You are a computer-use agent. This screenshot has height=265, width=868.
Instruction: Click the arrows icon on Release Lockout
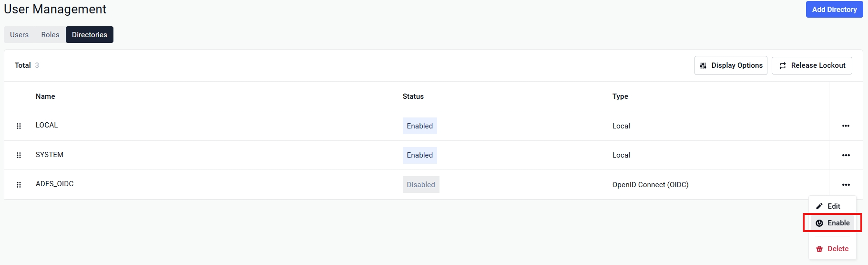[x=783, y=66]
